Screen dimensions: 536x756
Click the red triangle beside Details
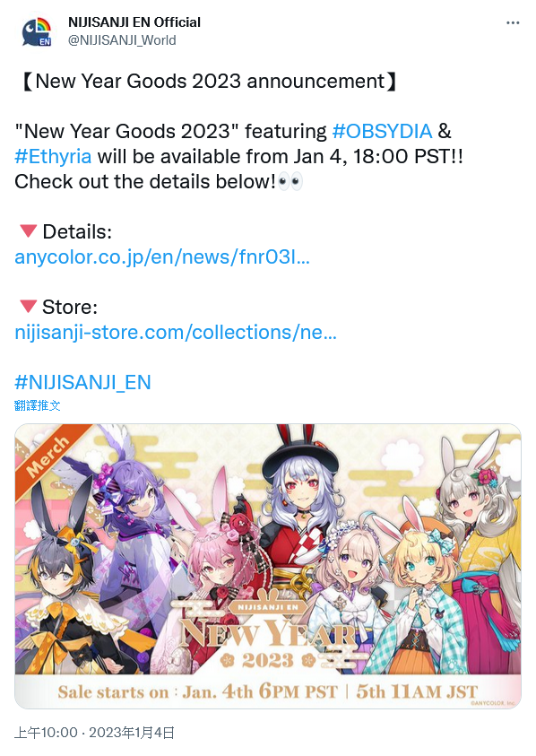point(29,231)
